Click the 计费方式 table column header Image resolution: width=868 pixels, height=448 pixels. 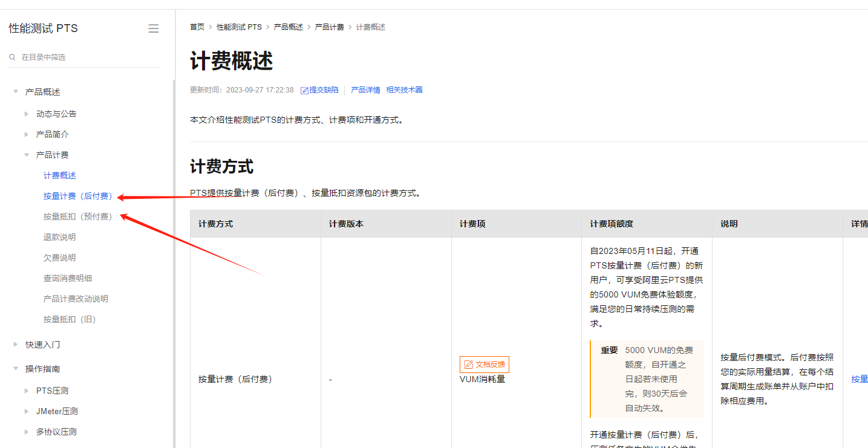click(216, 224)
